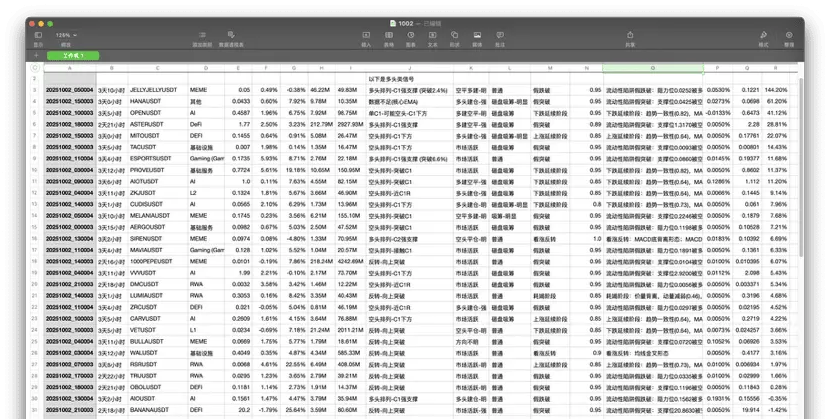Click cell ZKJUSDT
Viewport: 830px width, 419px height.
(158, 193)
